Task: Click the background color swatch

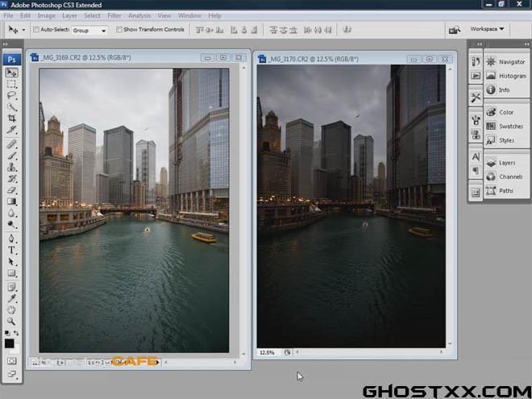Action: pos(17,348)
